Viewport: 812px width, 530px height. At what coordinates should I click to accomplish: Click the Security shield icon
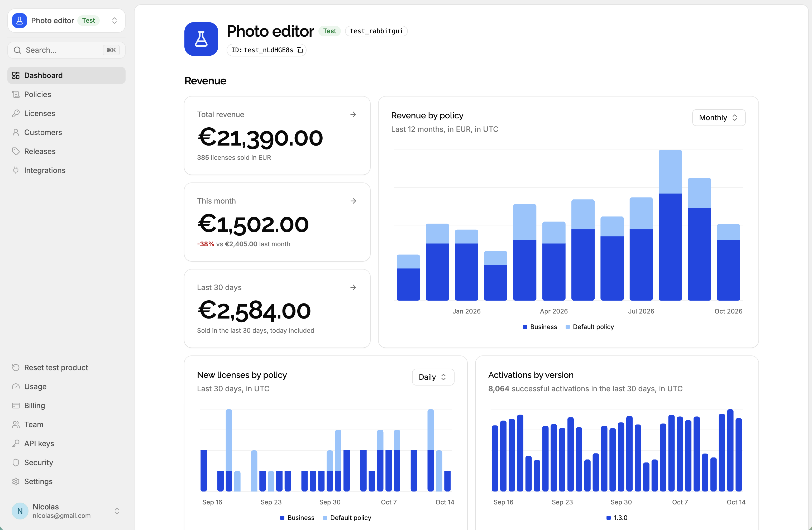[x=16, y=462]
